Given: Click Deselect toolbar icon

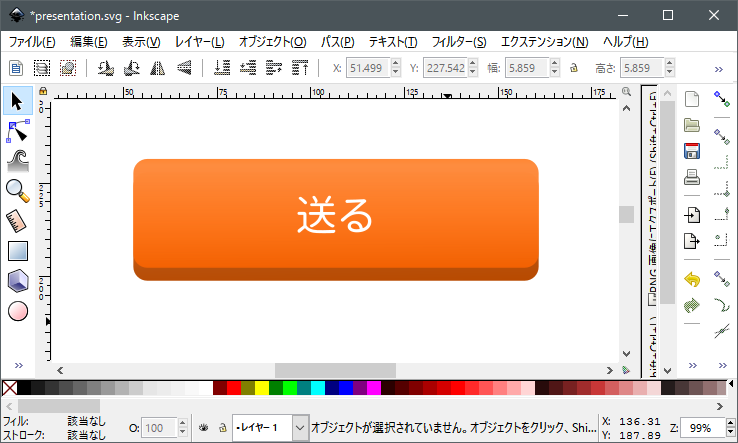Looking at the screenshot, I should (x=68, y=68).
